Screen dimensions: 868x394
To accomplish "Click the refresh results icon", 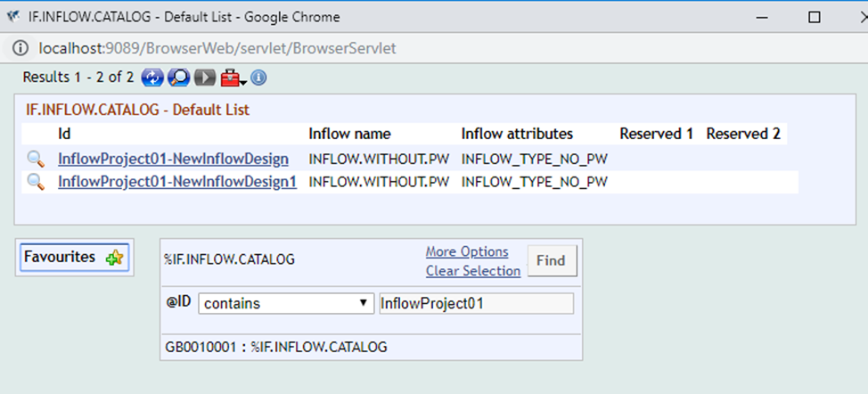I will click(152, 78).
